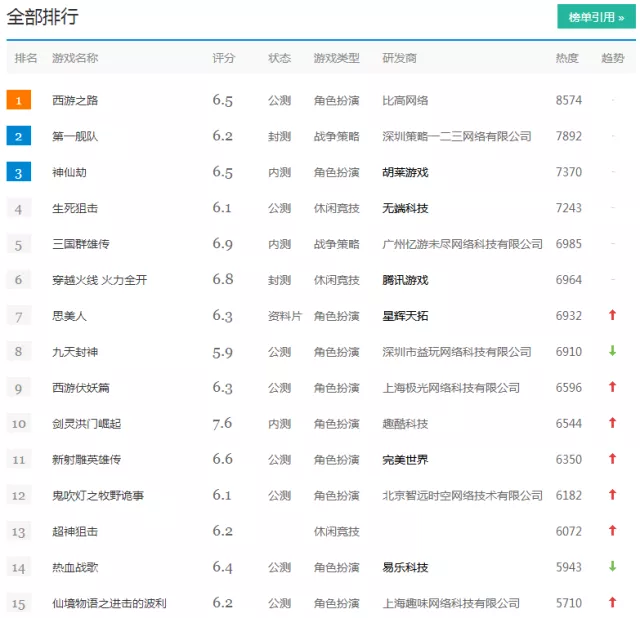This screenshot has height=618, width=640.
Task: Select the game name 鬼吹灯之牧野诡事
Action: point(98,496)
